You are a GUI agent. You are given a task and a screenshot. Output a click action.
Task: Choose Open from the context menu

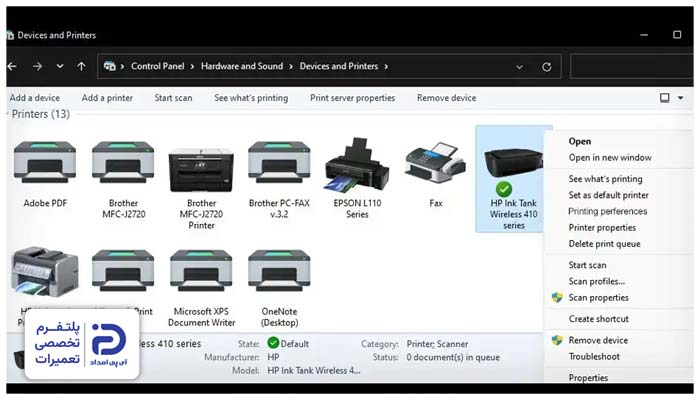(579, 141)
